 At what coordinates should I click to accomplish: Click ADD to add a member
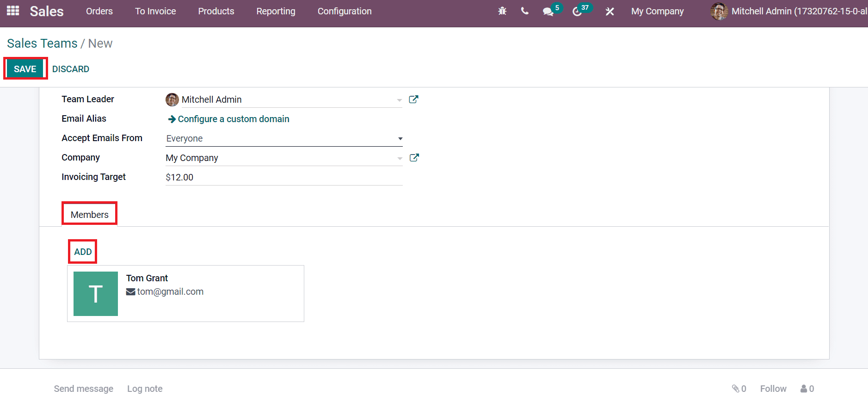click(x=83, y=252)
